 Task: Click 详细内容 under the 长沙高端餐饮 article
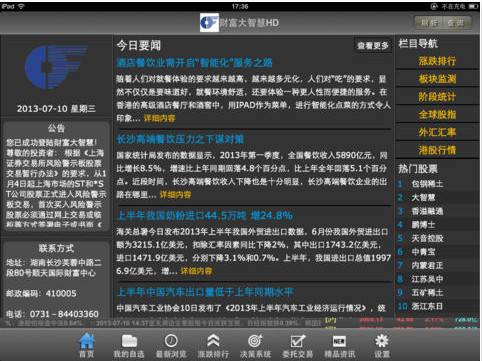(x=175, y=195)
